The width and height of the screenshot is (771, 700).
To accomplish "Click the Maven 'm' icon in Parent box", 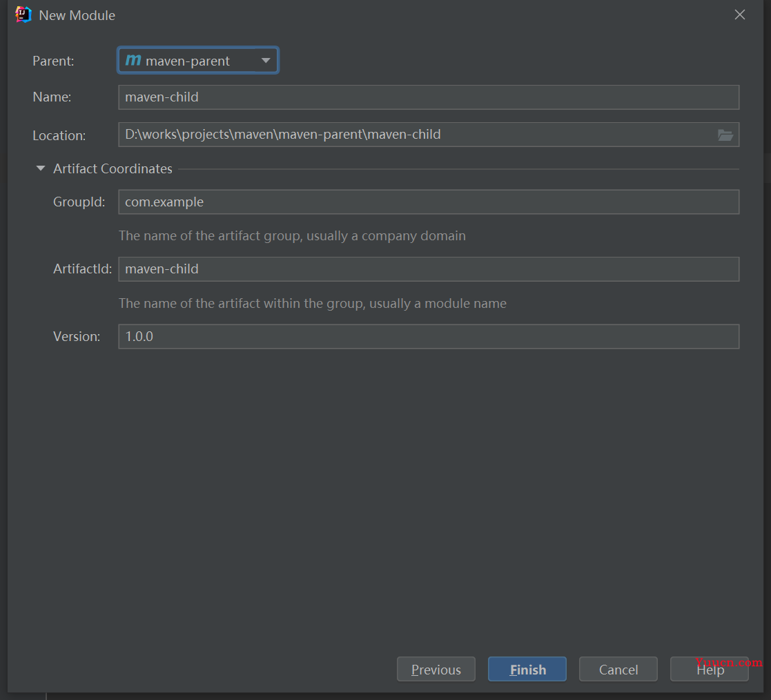I will [133, 61].
